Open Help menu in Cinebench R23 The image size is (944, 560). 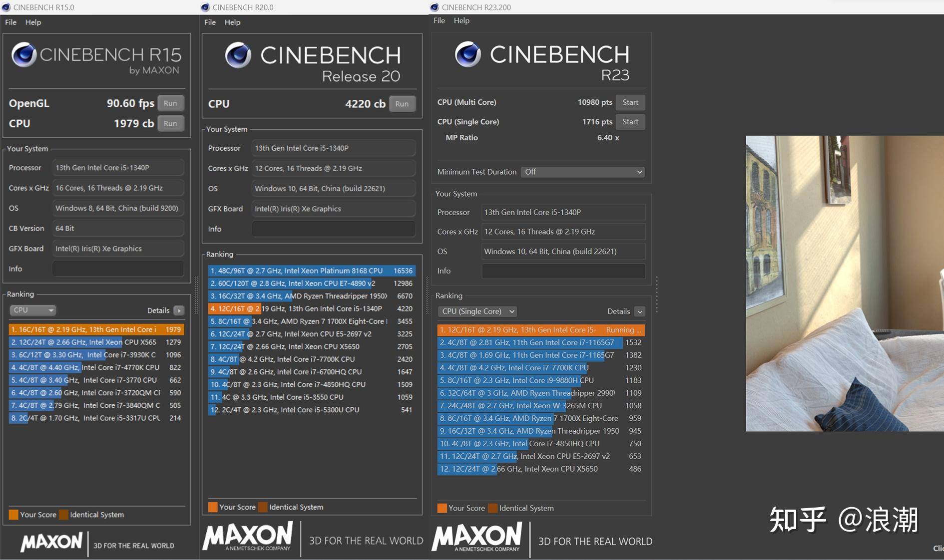pyautogui.click(x=462, y=20)
